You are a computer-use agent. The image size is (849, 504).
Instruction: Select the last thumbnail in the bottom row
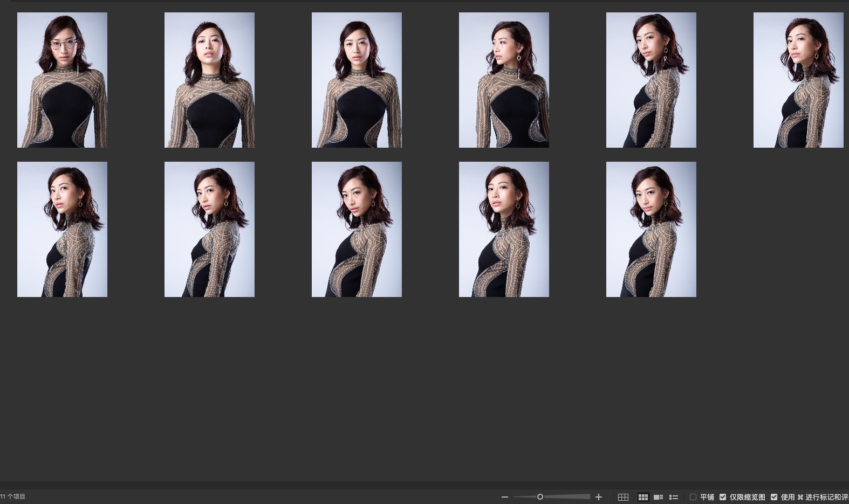651,229
